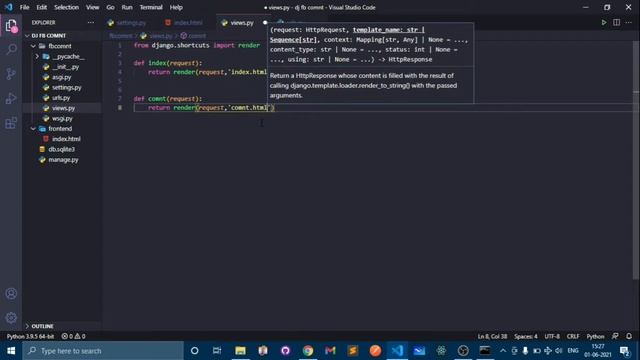
Task: Open the Accounts menu icon
Action: pyautogui.click(x=11, y=293)
